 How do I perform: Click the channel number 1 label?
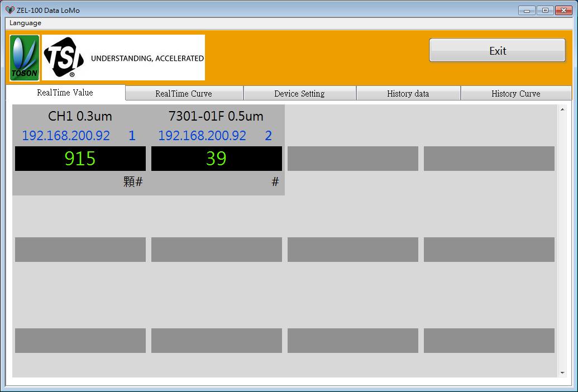point(132,136)
